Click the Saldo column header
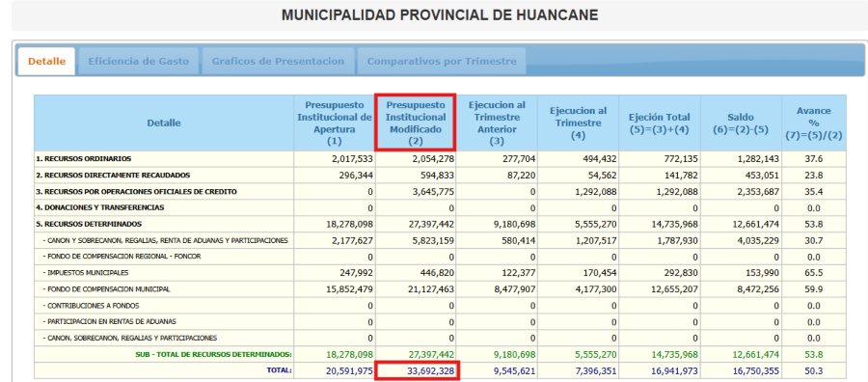Viewport: 868px width, 382px height. pyautogui.click(x=741, y=123)
